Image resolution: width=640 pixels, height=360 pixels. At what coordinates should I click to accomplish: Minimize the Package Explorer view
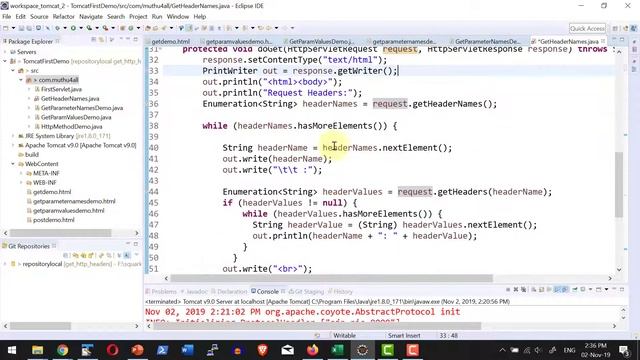(x=128, y=39)
